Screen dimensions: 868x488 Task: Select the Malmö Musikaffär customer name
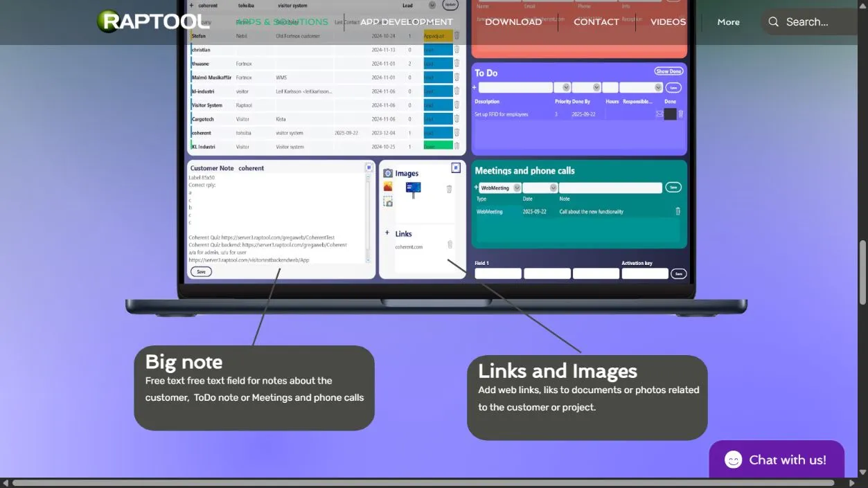pos(211,78)
